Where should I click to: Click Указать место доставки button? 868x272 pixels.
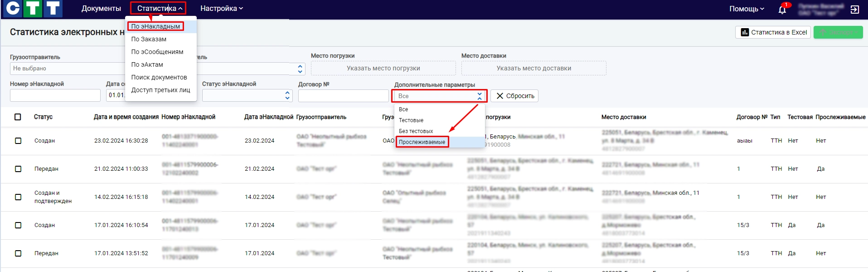tap(533, 68)
